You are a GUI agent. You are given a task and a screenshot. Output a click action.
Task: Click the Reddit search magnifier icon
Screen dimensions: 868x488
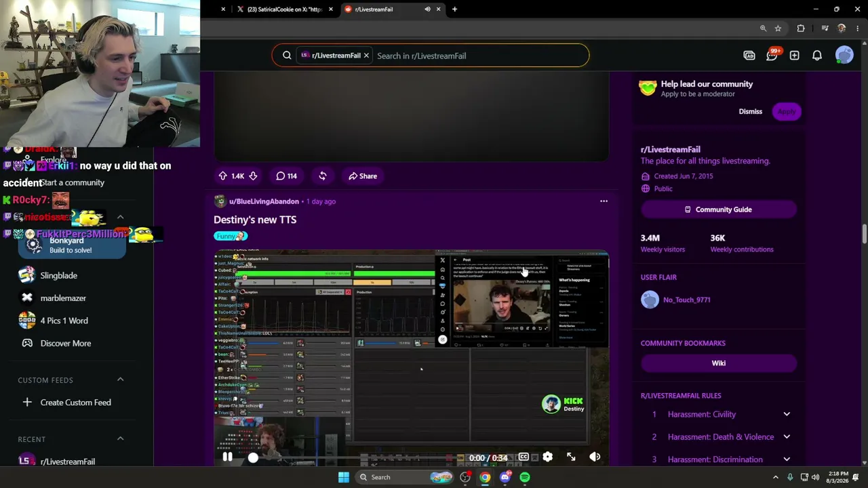[287, 56]
